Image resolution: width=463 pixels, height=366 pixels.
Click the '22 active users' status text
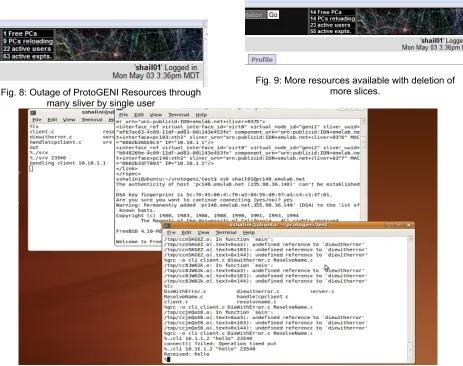pos(27,49)
